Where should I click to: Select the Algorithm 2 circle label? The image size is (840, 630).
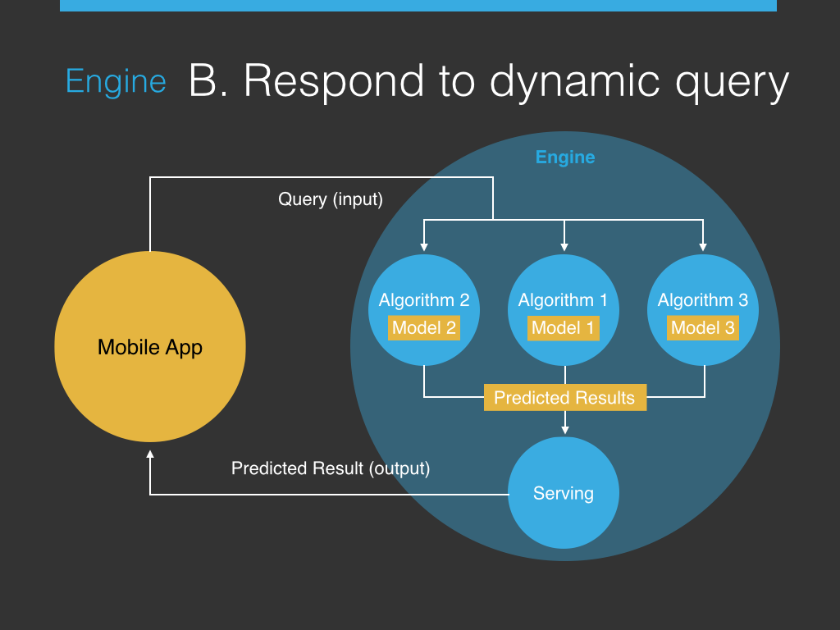[424, 300]
